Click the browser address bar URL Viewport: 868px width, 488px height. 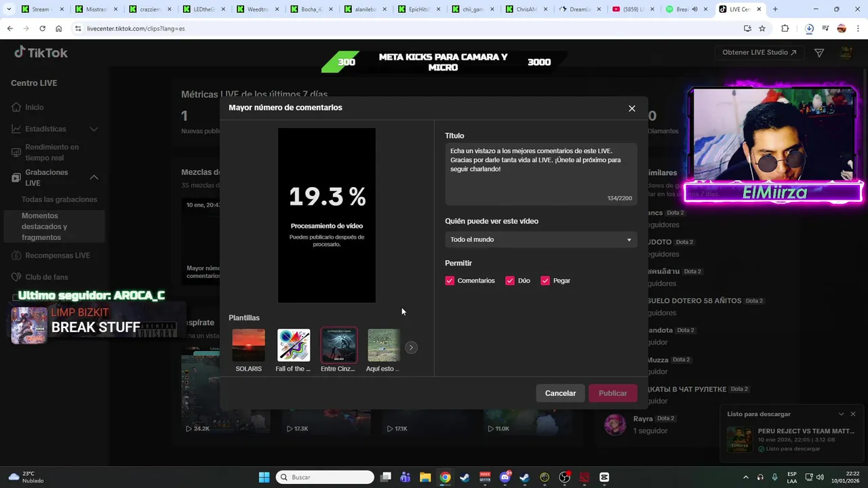(136, 28)
